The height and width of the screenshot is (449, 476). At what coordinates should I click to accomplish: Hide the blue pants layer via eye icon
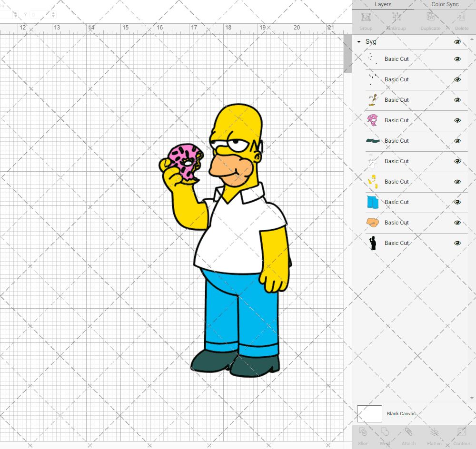pos(457,202)
